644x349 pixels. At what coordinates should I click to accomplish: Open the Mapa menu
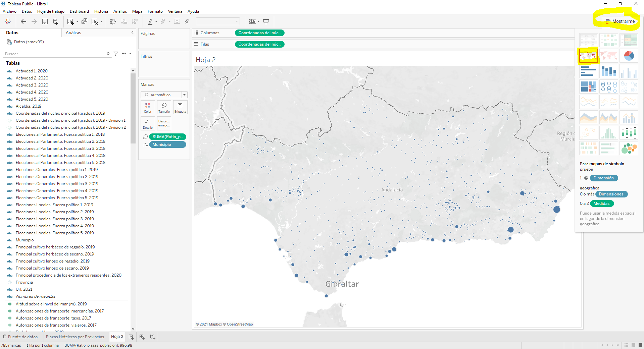[137, 11]
